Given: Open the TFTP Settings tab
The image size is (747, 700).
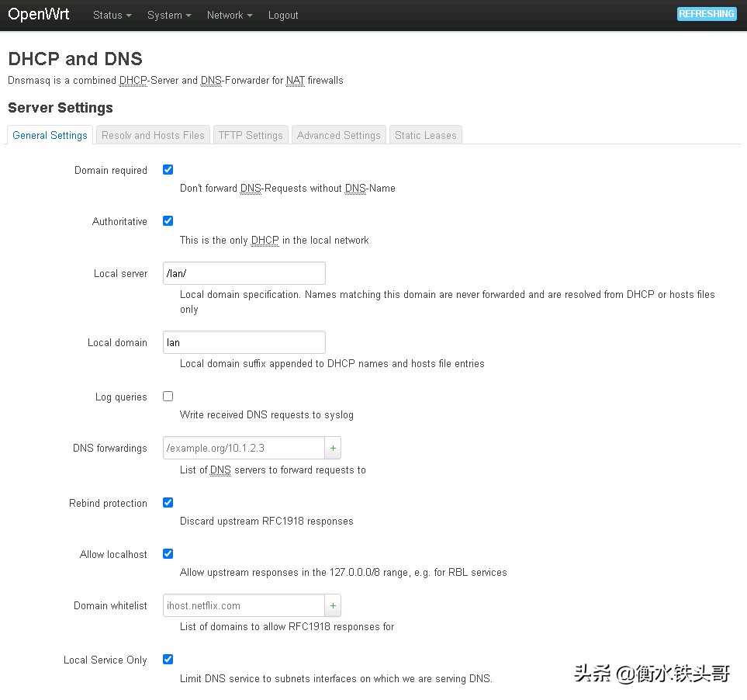Looking at the screenshot, I should [x=251, y=135].
